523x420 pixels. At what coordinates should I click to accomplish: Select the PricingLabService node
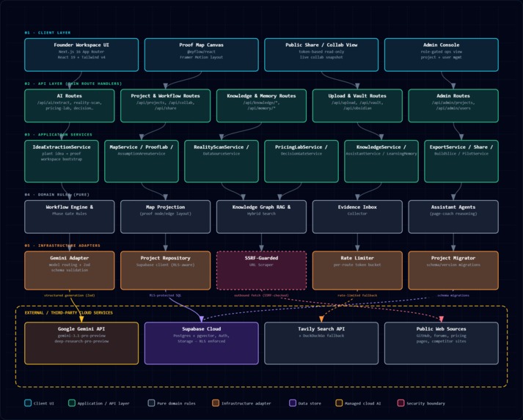pos(301,161)
